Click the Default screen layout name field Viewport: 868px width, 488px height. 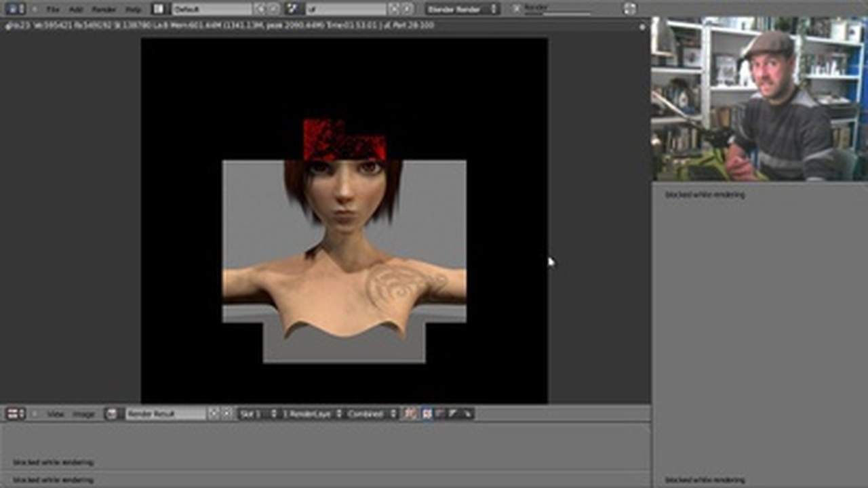(x=211, y=9)
